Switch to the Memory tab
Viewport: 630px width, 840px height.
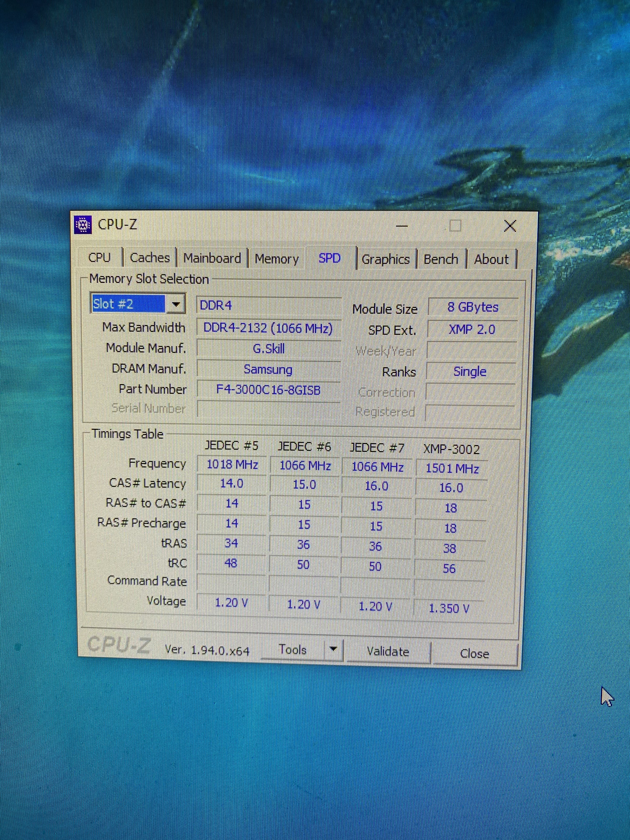tap(276, 259)
